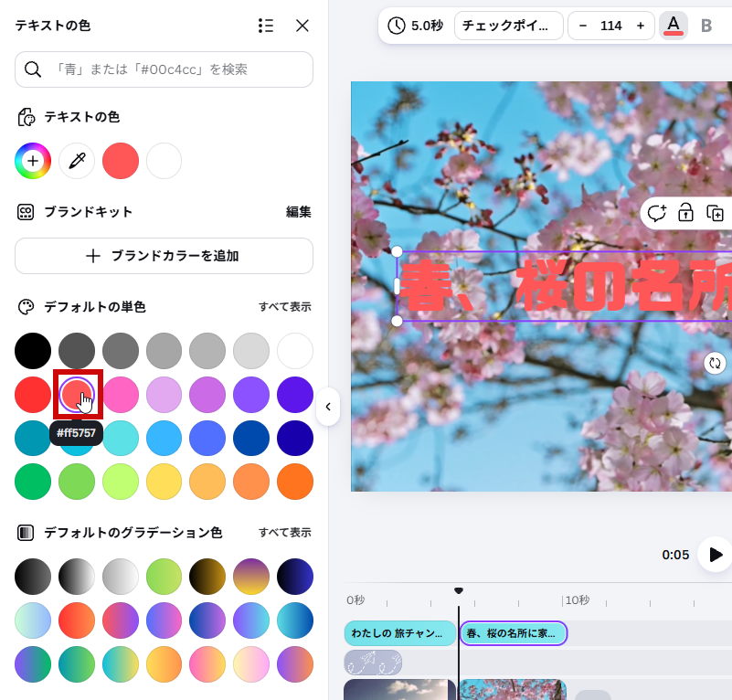
Task: Open the text color A button
Action: 674,26
